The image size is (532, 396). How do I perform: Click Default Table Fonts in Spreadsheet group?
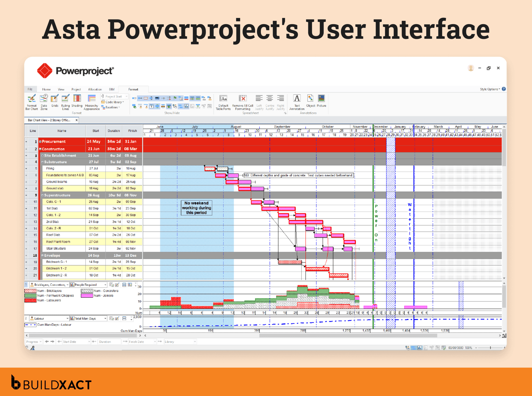(x=223, y=102)
